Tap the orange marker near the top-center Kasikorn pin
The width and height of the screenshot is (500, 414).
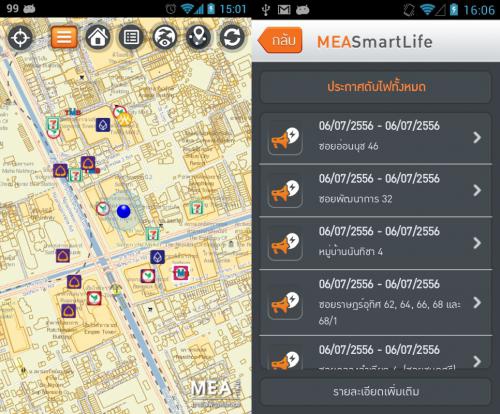coord(125,119)
